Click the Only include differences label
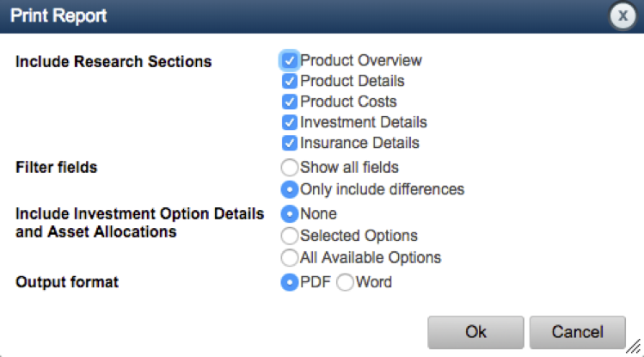This screenshot has height=357, width=644. (382, 189)
